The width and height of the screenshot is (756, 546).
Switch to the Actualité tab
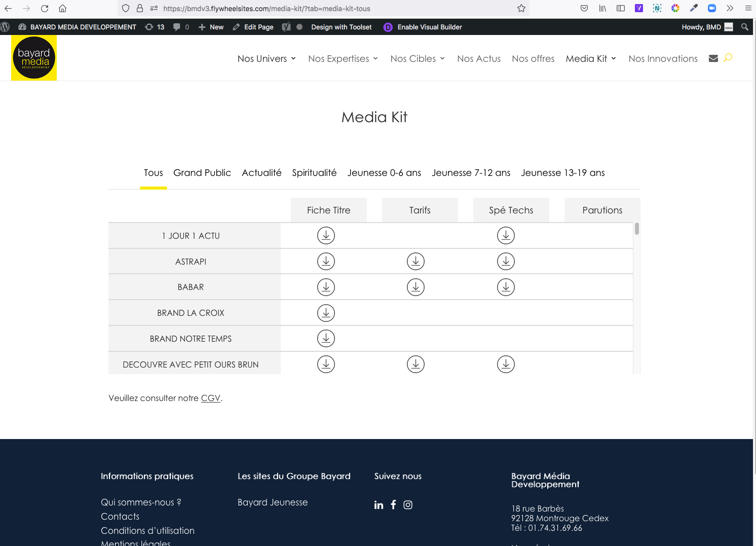(x=261, y=173)
